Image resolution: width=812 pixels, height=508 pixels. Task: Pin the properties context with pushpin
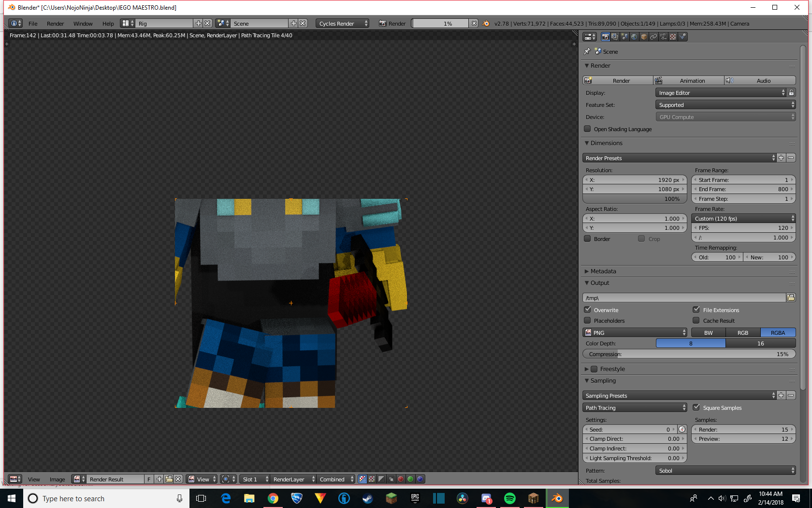pos(587,51)
